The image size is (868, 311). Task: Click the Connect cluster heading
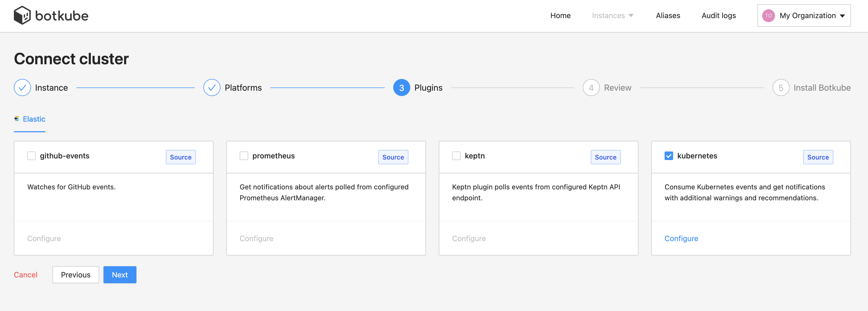click(71, 59)
